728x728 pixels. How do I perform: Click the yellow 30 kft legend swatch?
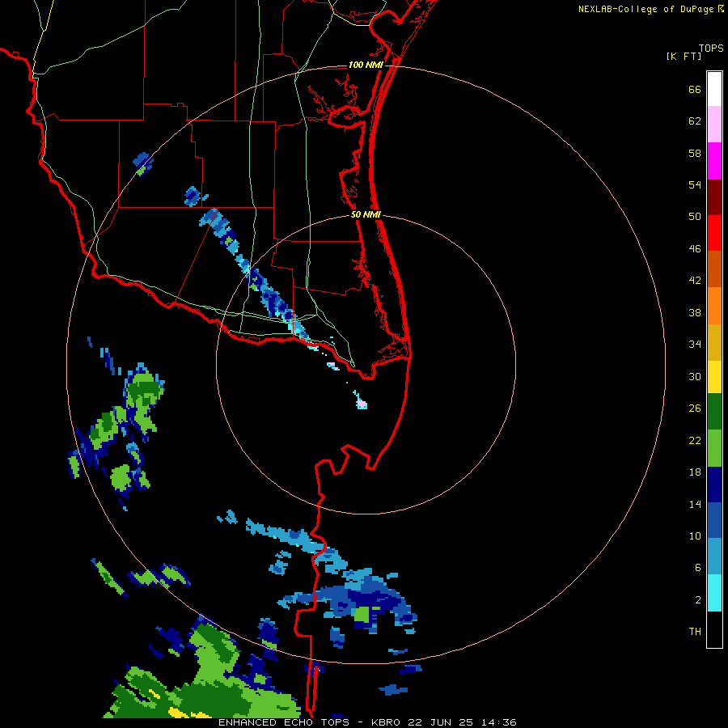(x=714, y=377)
